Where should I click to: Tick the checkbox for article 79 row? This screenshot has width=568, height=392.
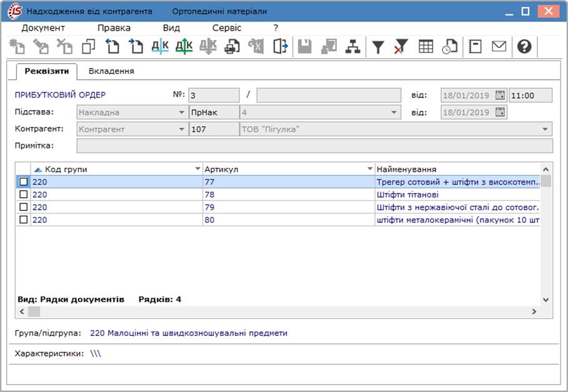point(24,207)
